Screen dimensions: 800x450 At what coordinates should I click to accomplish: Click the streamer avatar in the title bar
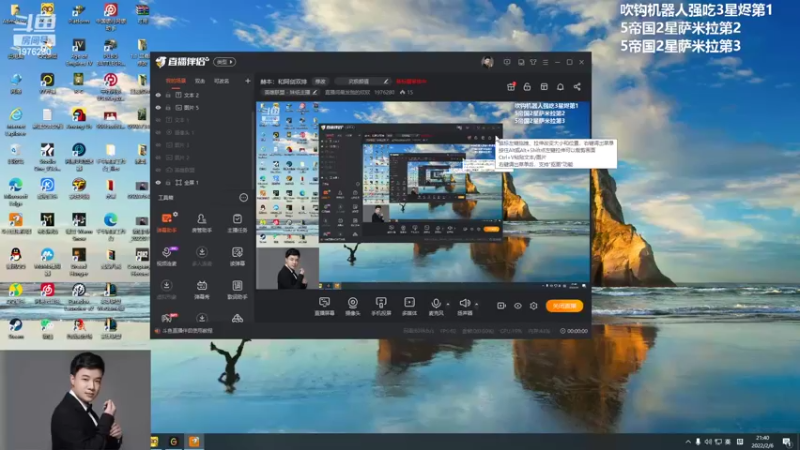(487, 62)
